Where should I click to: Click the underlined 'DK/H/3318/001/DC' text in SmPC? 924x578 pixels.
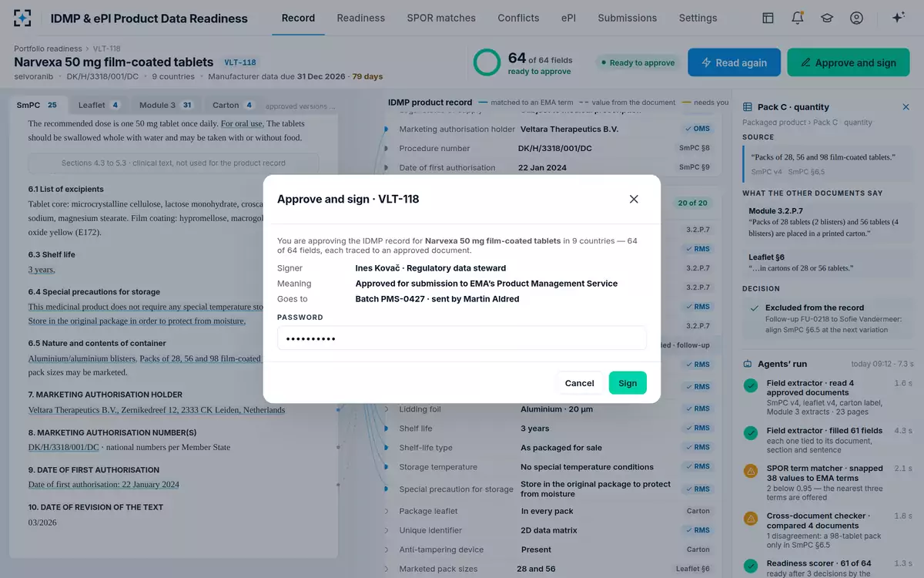[x=64, y=447]
